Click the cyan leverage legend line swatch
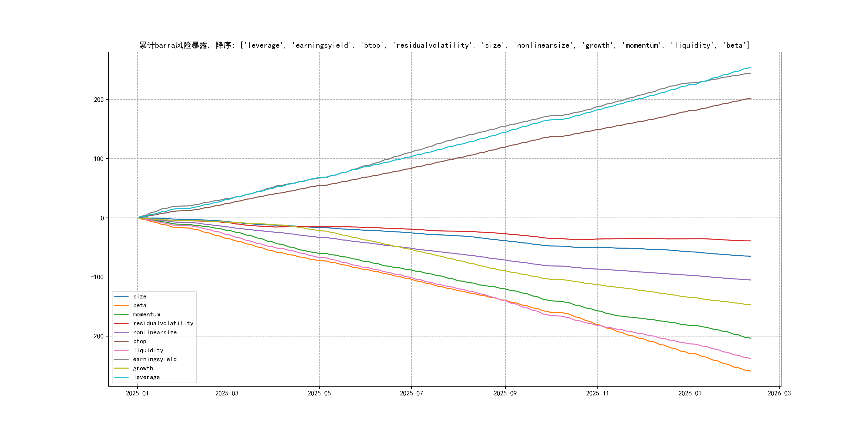 coord(121,377)
